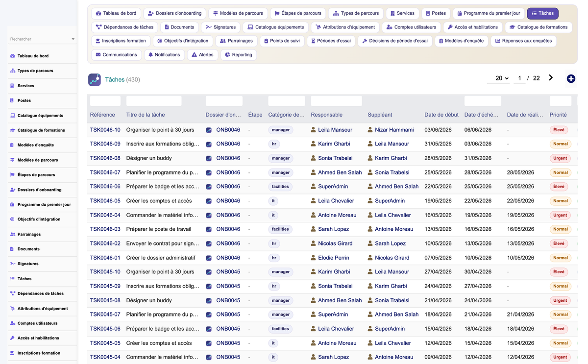Screen dimensions: 588x364
Task: Click the Normal badge in row TSK0045-07
Action: point(561,315)
